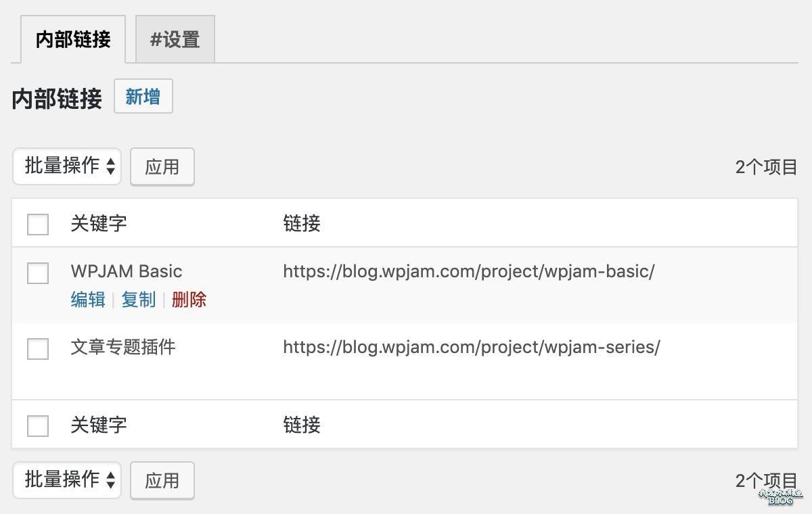Image resolution: width=812 pixels, height=514 pixels.
Task: Open the top 批量操作 dropdown
Action: [66, 166]
